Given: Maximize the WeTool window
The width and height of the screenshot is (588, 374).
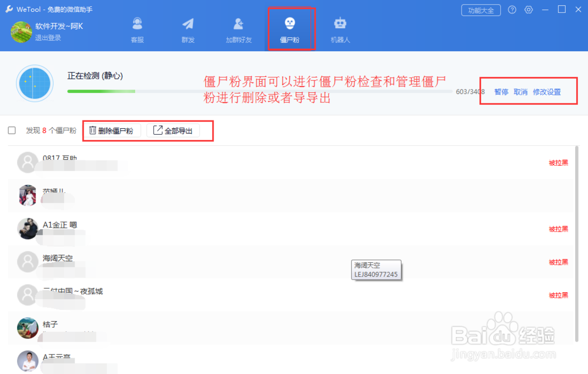Looking at the screenshot, I should click(562, 9).
